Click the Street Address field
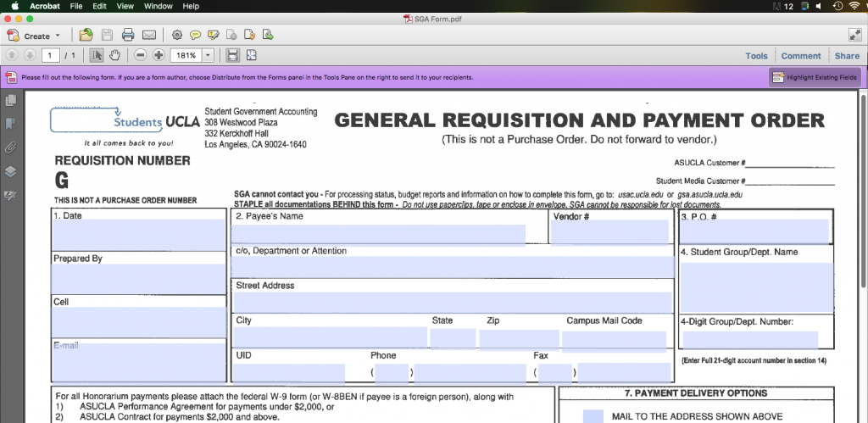This screenshot has width=868, height=423. click(453, 303)
